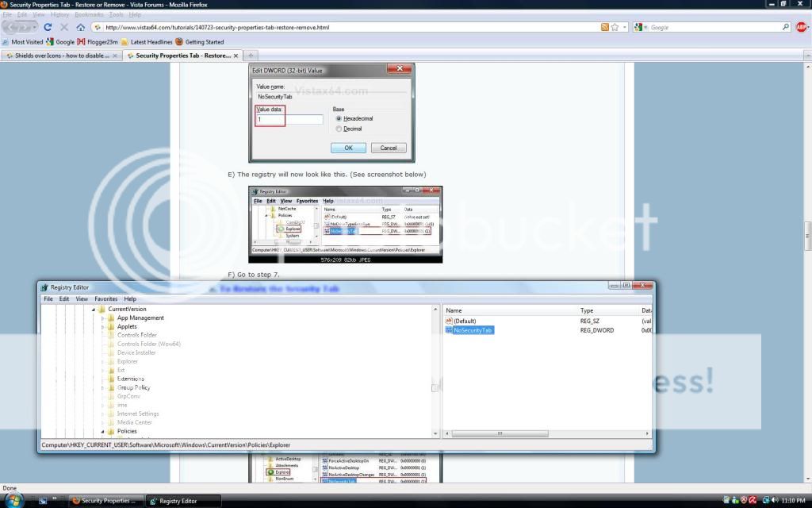812x508 pixels.
Task: Switch to the 'Shields over Icons' tab
Action: [x=62, y=56]
